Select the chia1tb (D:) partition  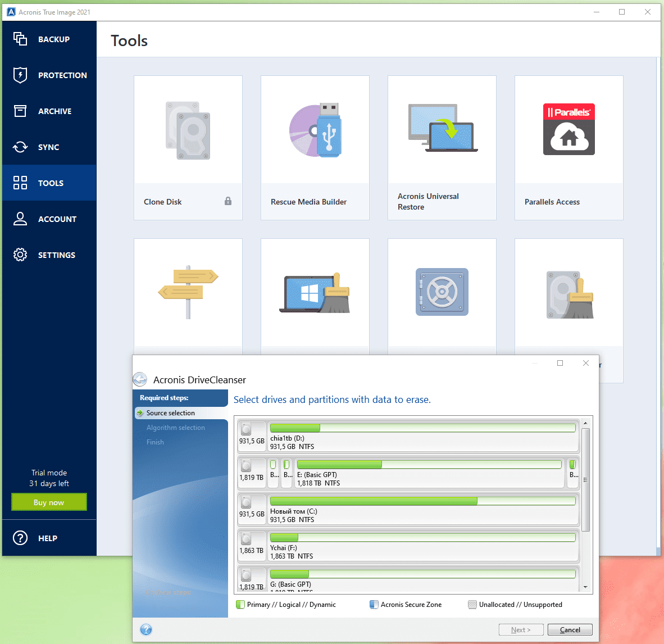click(422, 436)
